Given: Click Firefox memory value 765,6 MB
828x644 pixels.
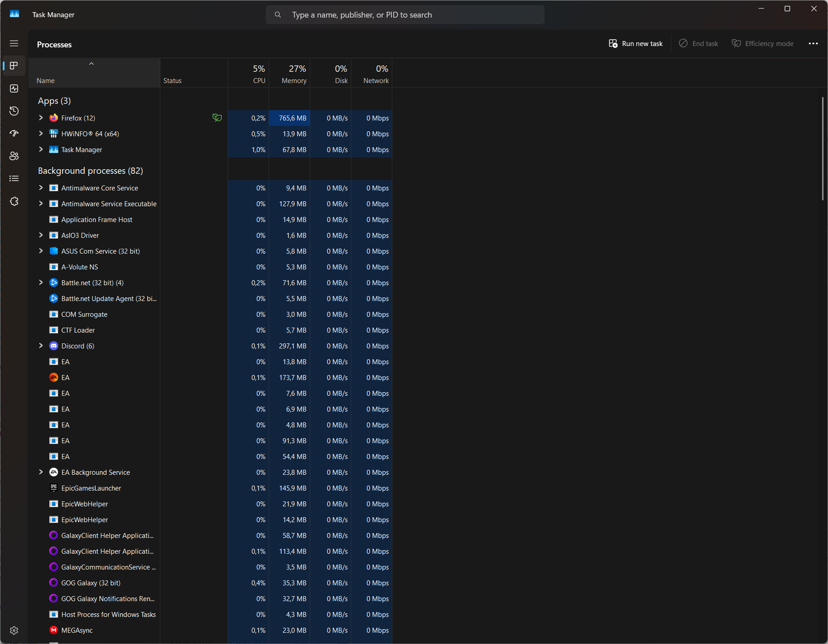Looking at the screenshot, I should (x=293, y=118).
